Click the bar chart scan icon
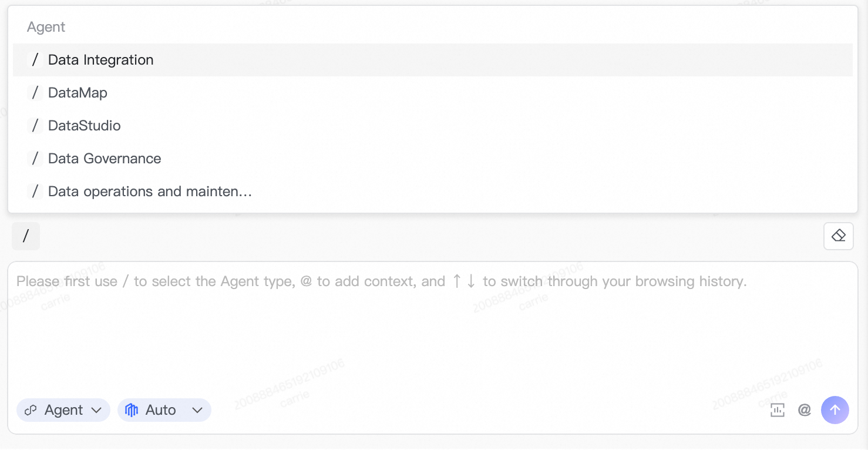This screenshot has width=868, height=450. [x=777, y=410]
